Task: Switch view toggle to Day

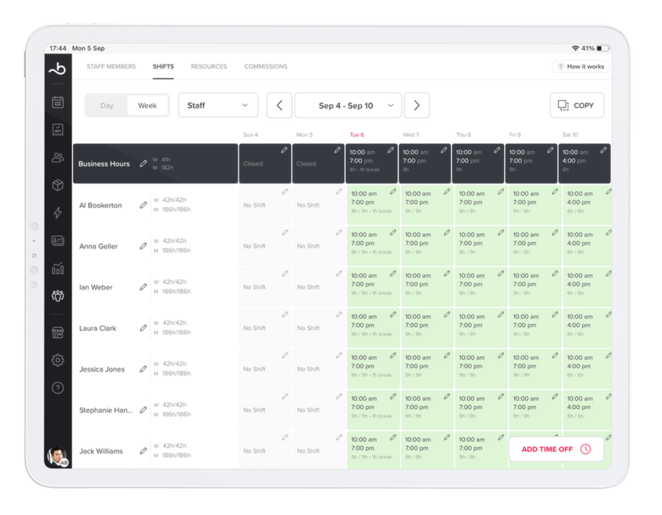Action: [x=107, y=105]
